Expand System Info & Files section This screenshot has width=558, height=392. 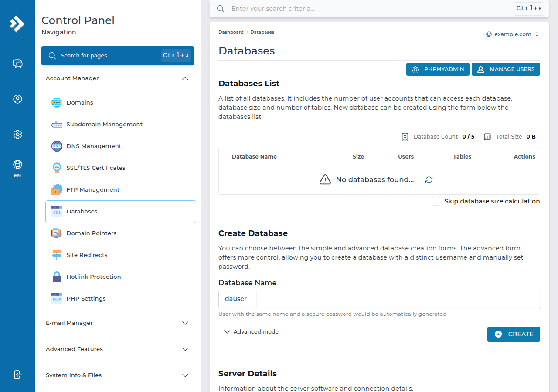click(118, 375)
